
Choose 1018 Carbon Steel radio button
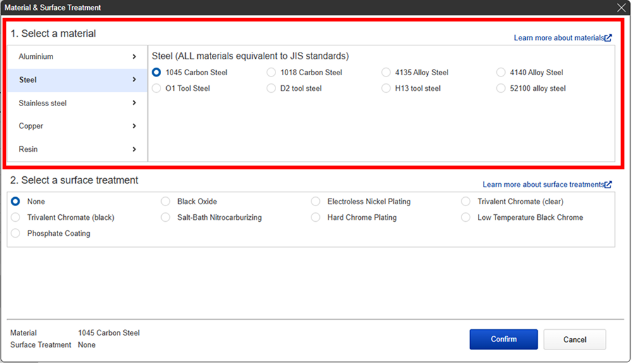tap(271, 73)
